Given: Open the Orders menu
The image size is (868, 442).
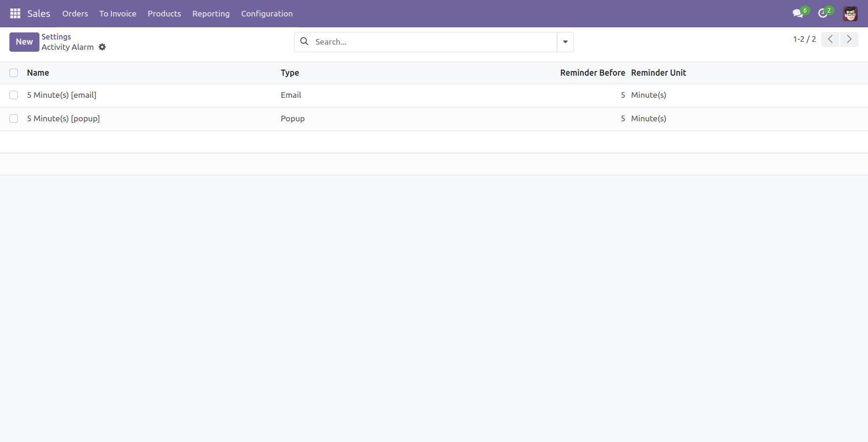Looking at the screenshot, I should point(75,14).
